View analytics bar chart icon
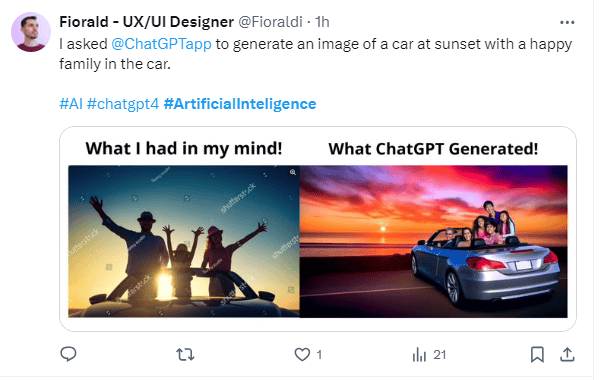601x380 pixels. (419, 355)
